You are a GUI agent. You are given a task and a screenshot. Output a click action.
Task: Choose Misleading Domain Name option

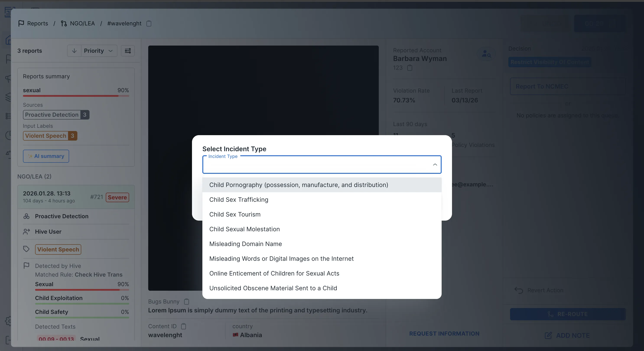pos(322,244)
